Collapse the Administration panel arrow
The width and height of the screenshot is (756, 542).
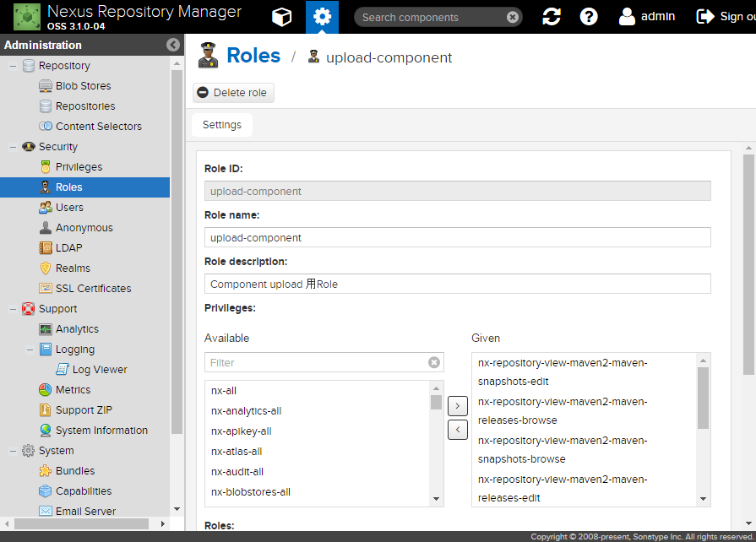point(172,45)
